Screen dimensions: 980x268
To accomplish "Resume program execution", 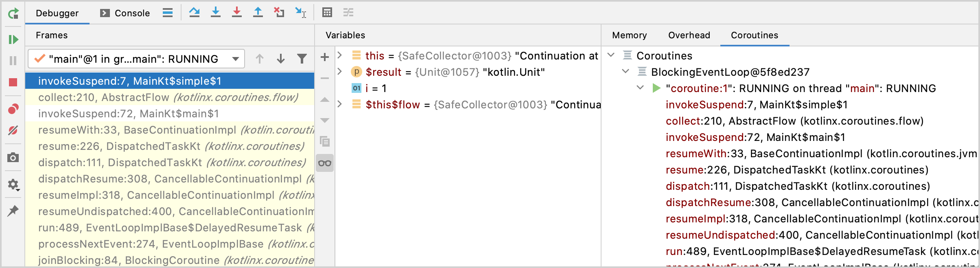I will coord(13,40).
